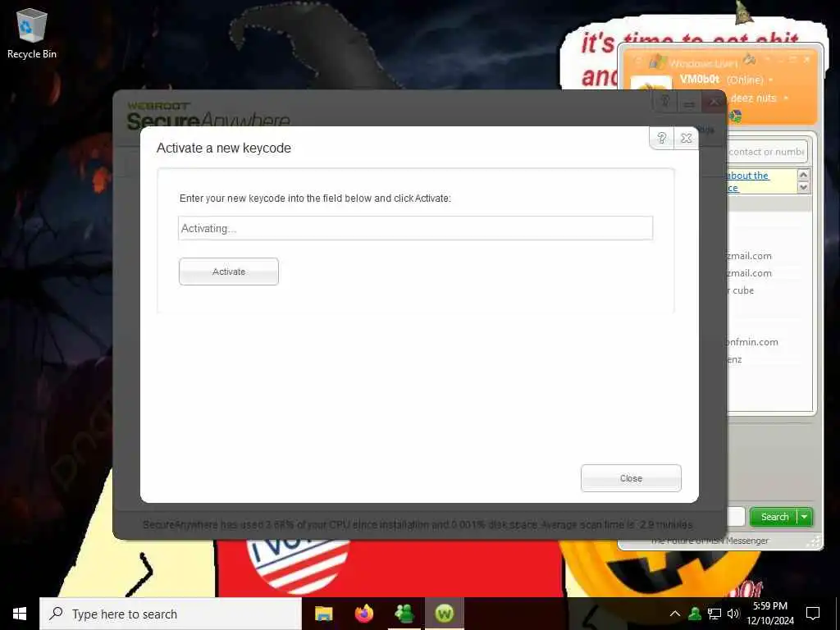
Task: Select the Webroot taskbar icon
Action: [444, 614]
